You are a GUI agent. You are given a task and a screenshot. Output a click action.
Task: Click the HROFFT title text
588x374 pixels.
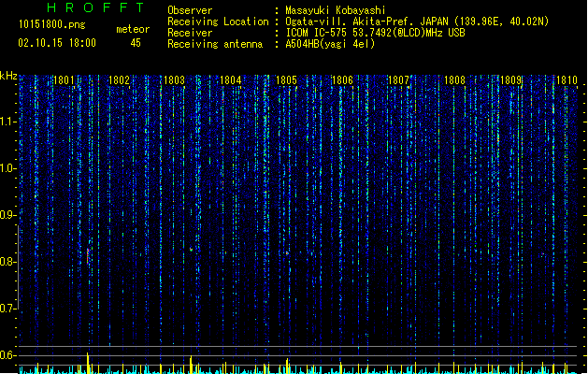95,7
